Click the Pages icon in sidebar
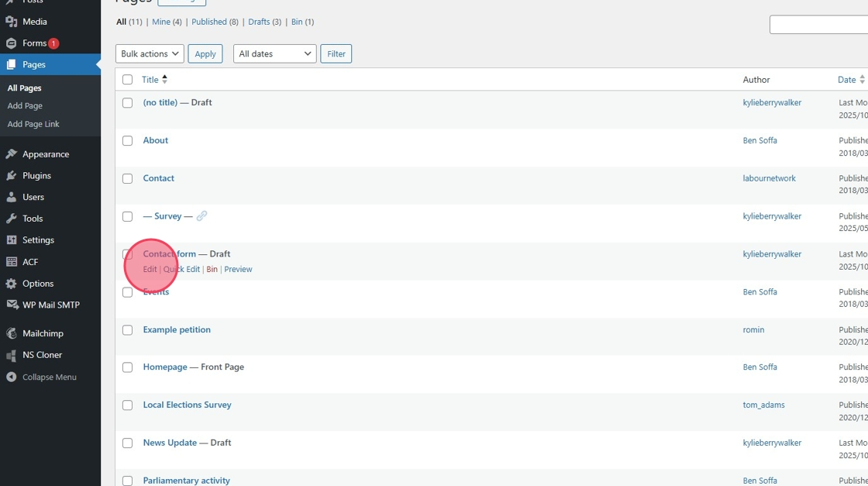868x486 pixels. pos(11,65)
